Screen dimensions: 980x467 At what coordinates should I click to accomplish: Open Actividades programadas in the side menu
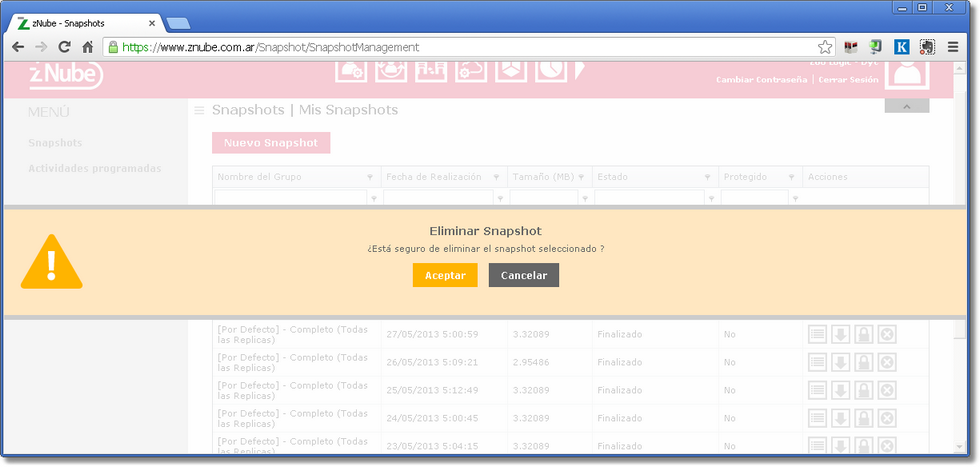95,168
